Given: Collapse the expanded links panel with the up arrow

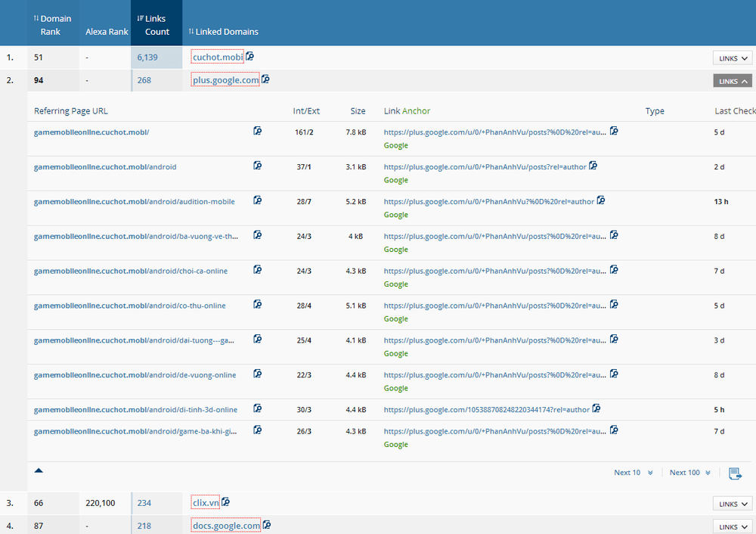Looking at the screenshot, I should [x=39, y=470].
